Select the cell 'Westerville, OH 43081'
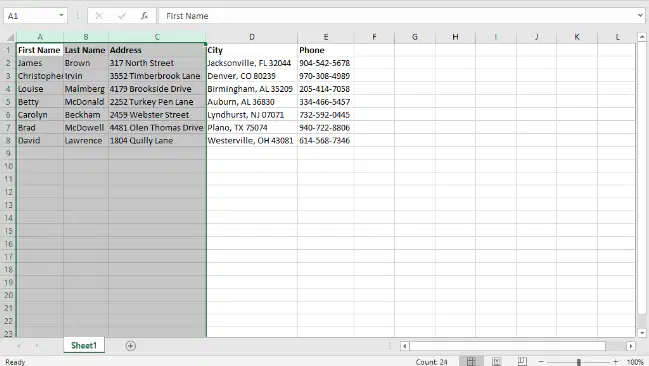649x366 pixels. pos(252,140)
